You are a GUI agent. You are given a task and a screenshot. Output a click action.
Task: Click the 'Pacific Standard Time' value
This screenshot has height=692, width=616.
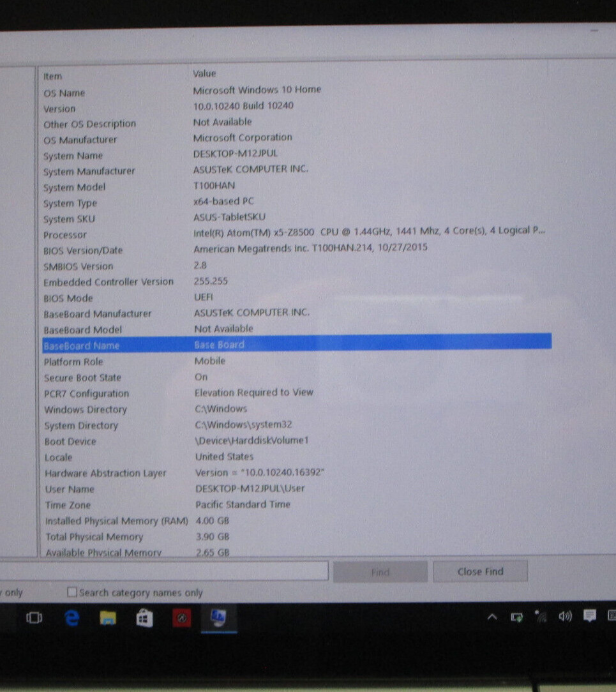(243, 504)
